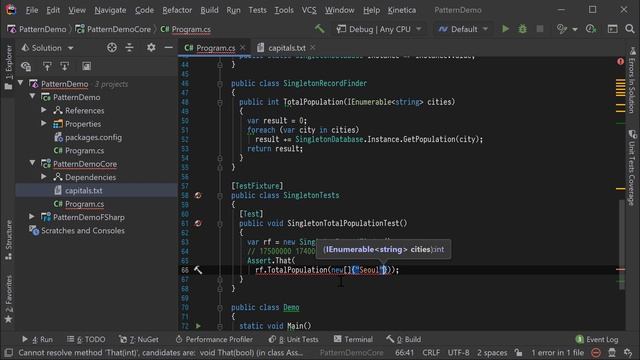
Task: Collapse the PatternDemoCore project node
Action: point(32,163)
